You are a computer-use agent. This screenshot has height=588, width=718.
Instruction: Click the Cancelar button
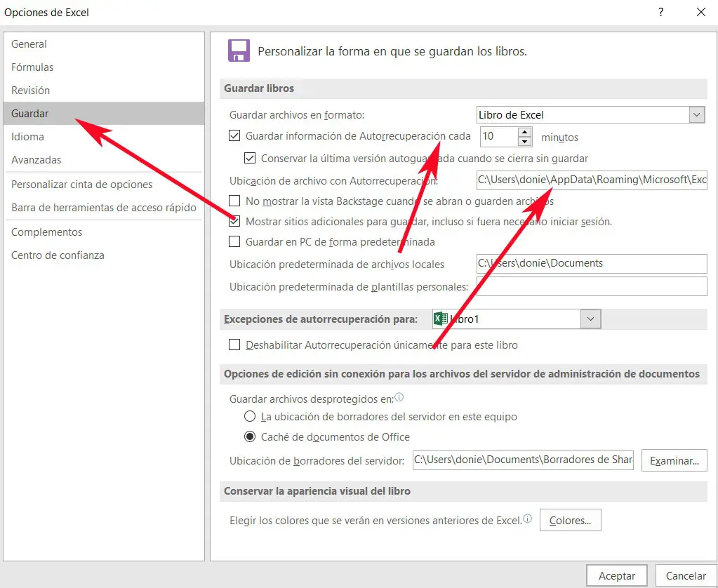coord(686,575)
